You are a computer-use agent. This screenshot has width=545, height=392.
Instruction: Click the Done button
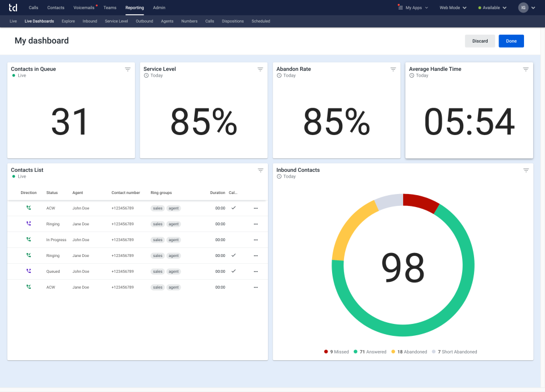[511, 41]
